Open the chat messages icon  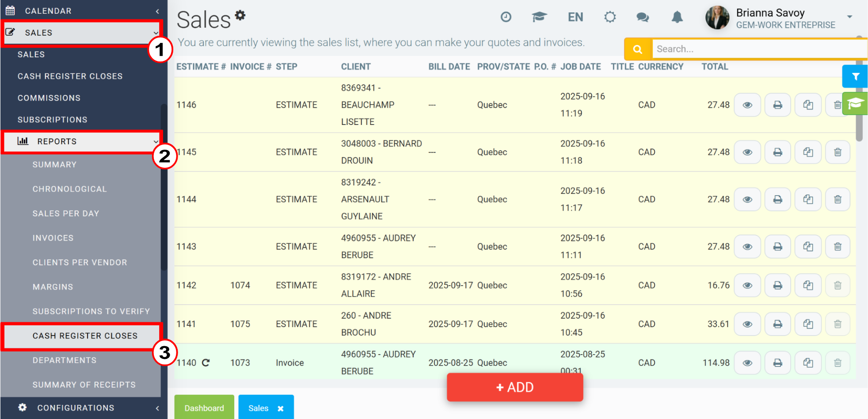(x=643, y=17)
